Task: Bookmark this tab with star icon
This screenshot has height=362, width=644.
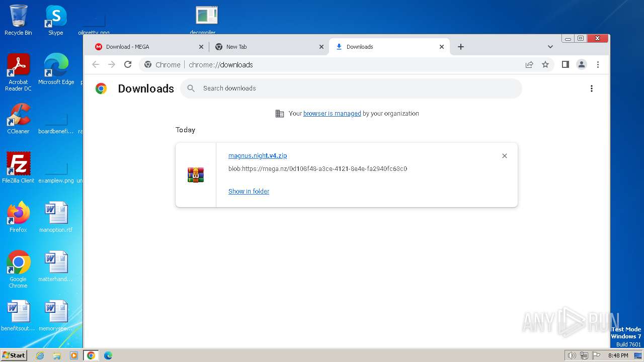Action: coord(545,64)
